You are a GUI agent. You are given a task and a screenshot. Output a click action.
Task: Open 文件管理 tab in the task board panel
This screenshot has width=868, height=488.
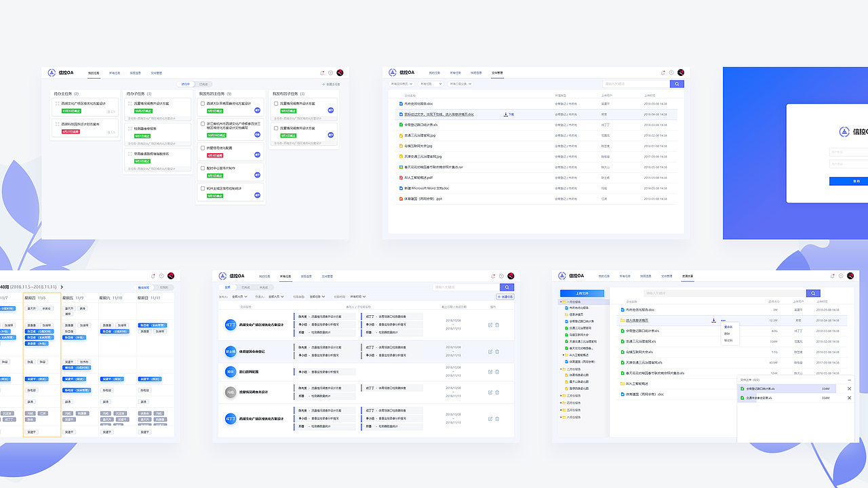(x=156, y=73)
